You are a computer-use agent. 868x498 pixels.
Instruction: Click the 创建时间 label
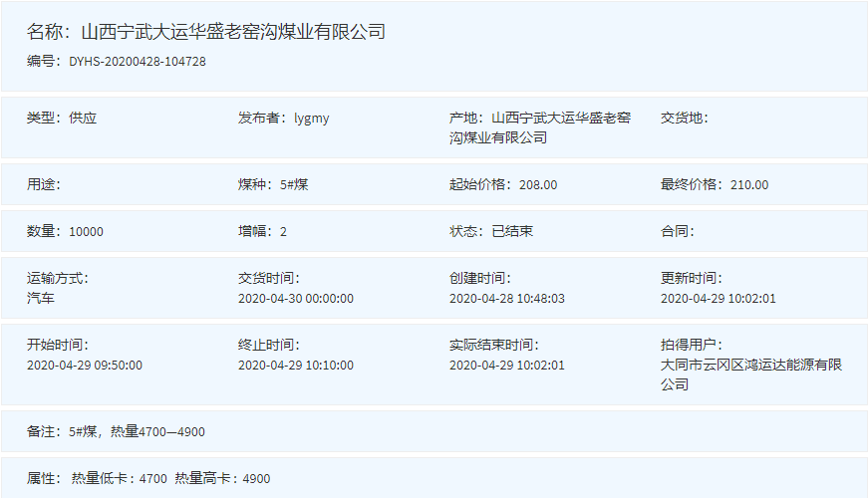pos(480,278)
